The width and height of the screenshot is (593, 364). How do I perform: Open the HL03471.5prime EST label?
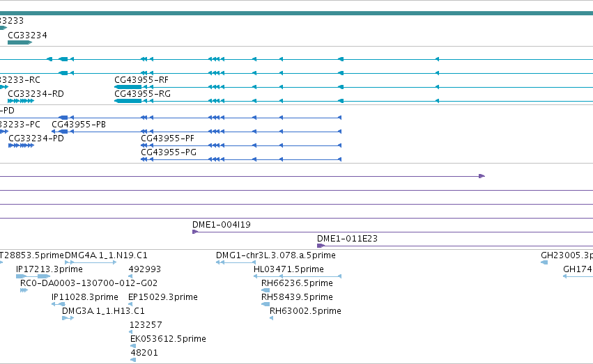click(x=288, y=269)
